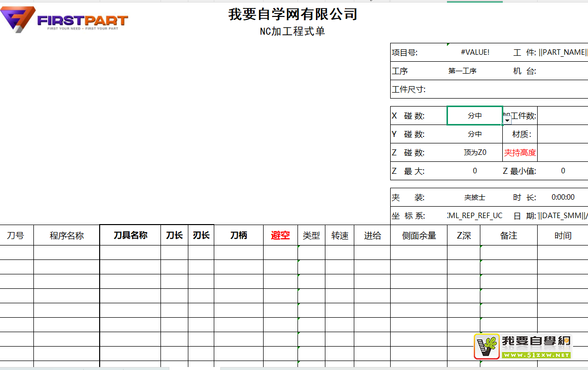The height and width of the screenshot is (370, 588).
Task: Click the 我要自学网有限公司 title text
Action: [293, 14]
